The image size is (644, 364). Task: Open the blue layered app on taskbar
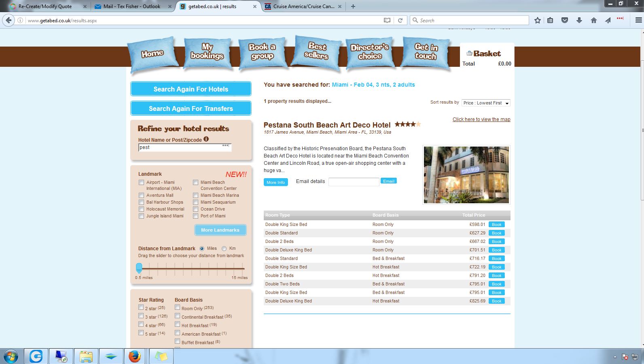111,356
